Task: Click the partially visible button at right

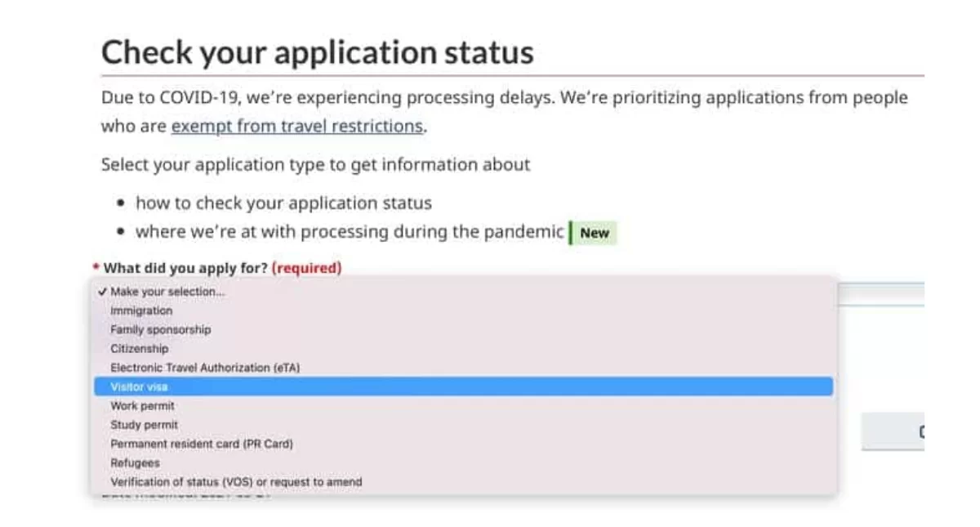Action: (x=893, y=431)
